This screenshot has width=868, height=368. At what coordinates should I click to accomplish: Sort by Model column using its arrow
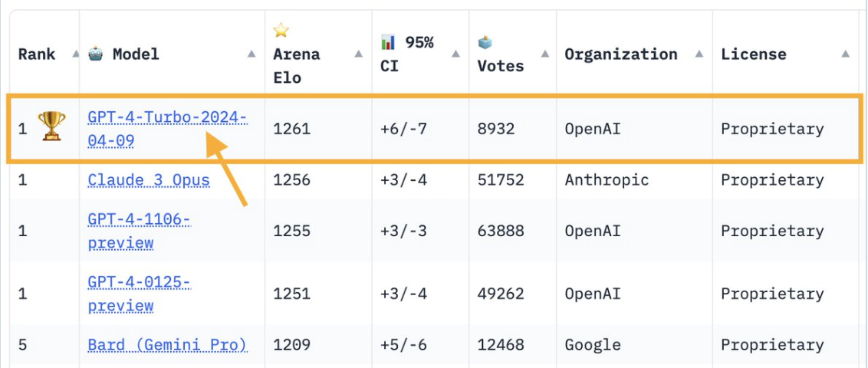[252, 54]
